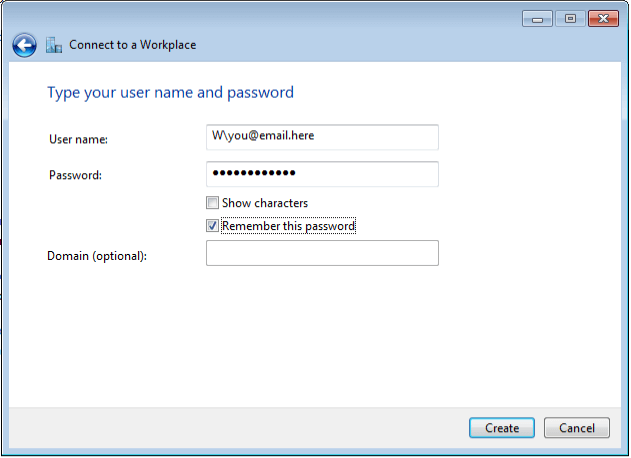Cancel the connection setup
Screen dimensions: 631x458
(x=577, y=428)
